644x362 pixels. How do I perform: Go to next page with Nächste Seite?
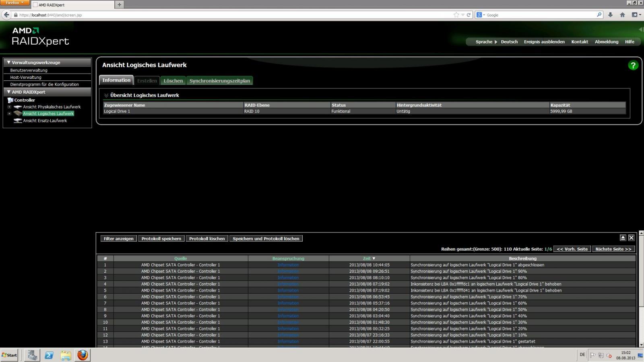613,249
